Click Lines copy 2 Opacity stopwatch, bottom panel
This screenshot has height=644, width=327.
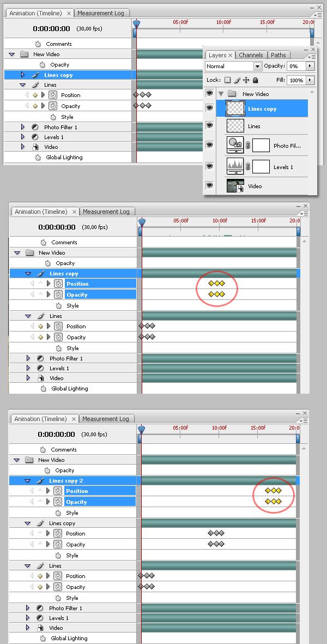pos(57,502)
